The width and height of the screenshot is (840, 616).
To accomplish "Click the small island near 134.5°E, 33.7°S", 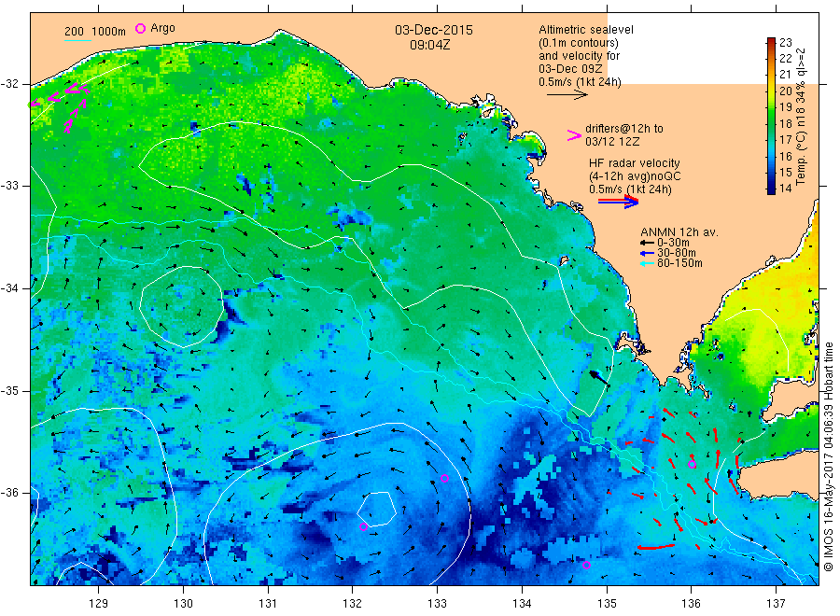I will 563,260.
